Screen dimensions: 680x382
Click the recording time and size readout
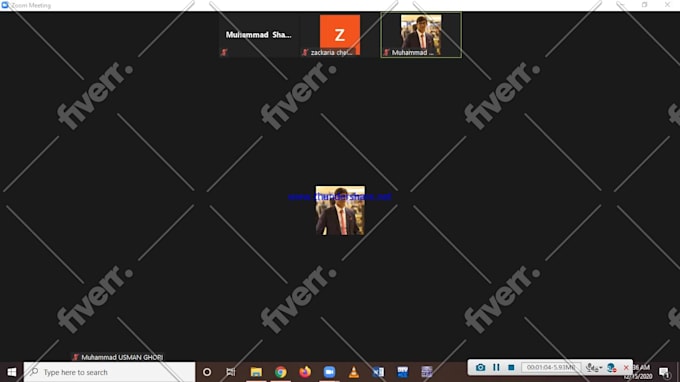point(551,367)
